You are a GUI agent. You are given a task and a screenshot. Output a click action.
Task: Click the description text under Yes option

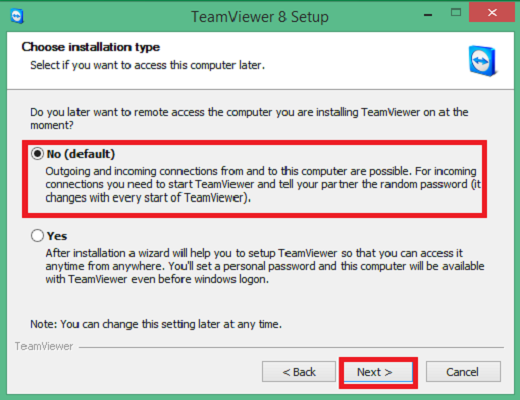[265, 266]
